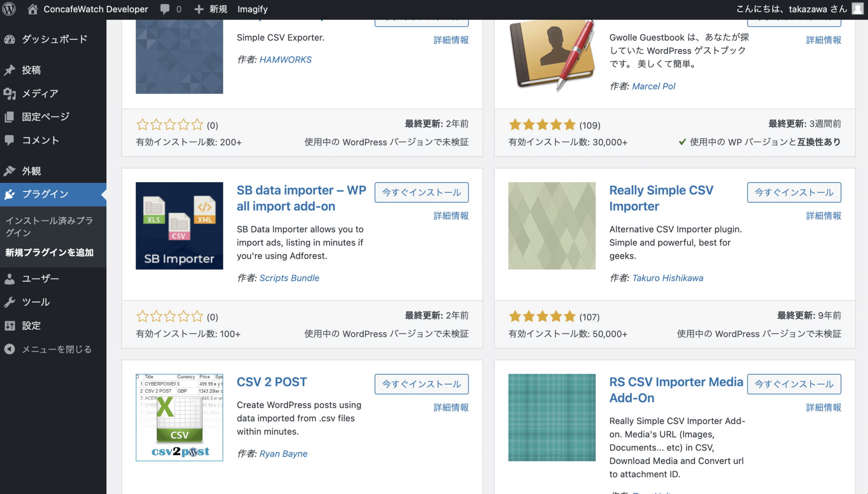This screenshot has height=494, width=868.
Task: Open メディア via its camera icon
Action: point(10,93)
